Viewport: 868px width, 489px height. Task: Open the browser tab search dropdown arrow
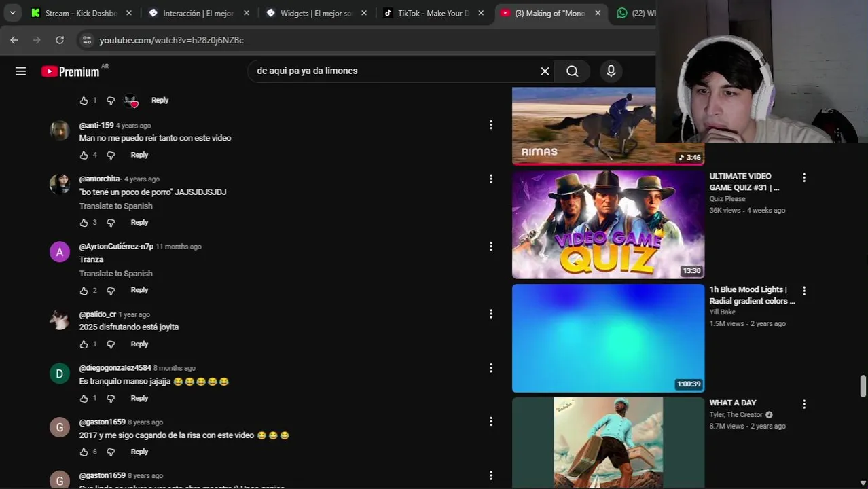[12, 13]
